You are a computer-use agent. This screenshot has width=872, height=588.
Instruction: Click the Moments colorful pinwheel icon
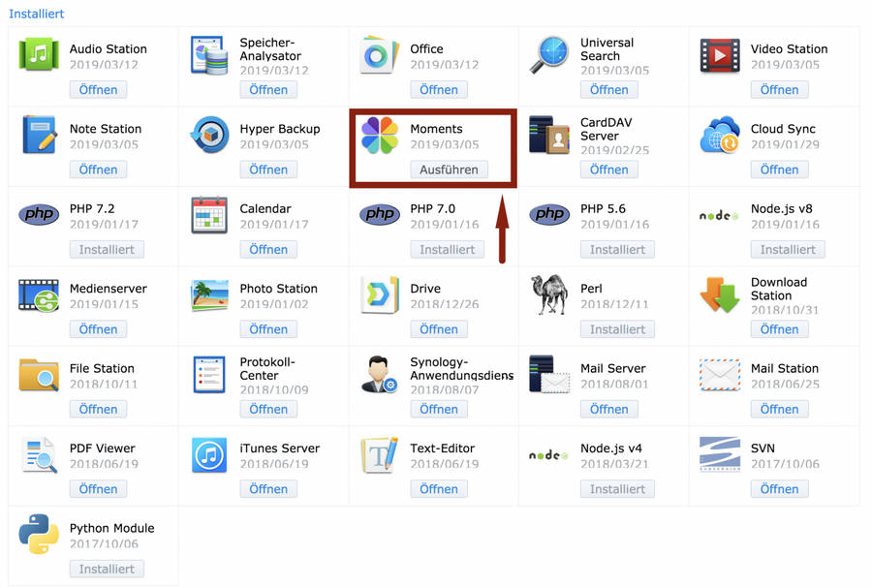380,136
